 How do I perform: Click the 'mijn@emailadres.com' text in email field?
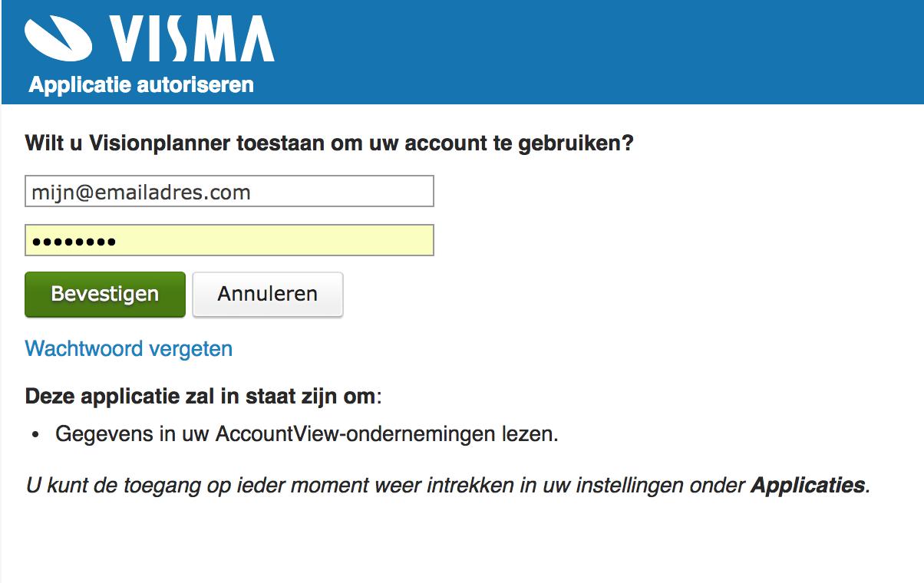click(x=141, y=193)
